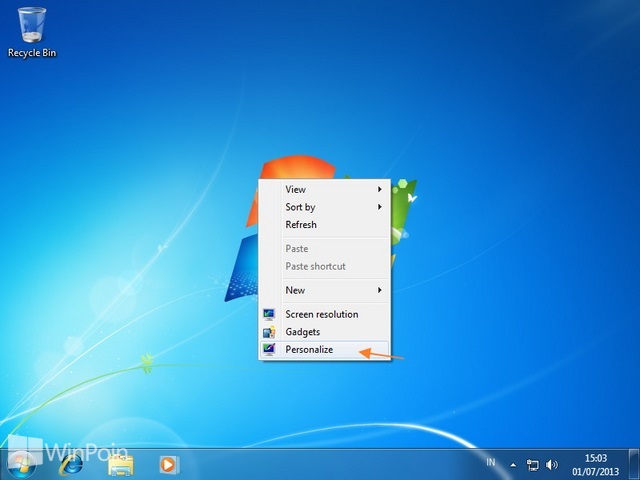Click the Paste menu entry
Viewport: 640px width, 480px height.
[324, 249]
